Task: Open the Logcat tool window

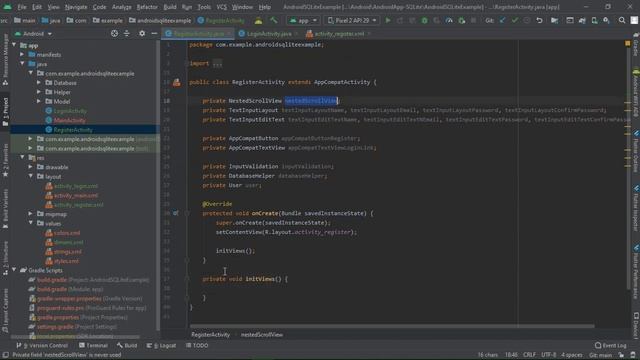Action: [161, 345]
